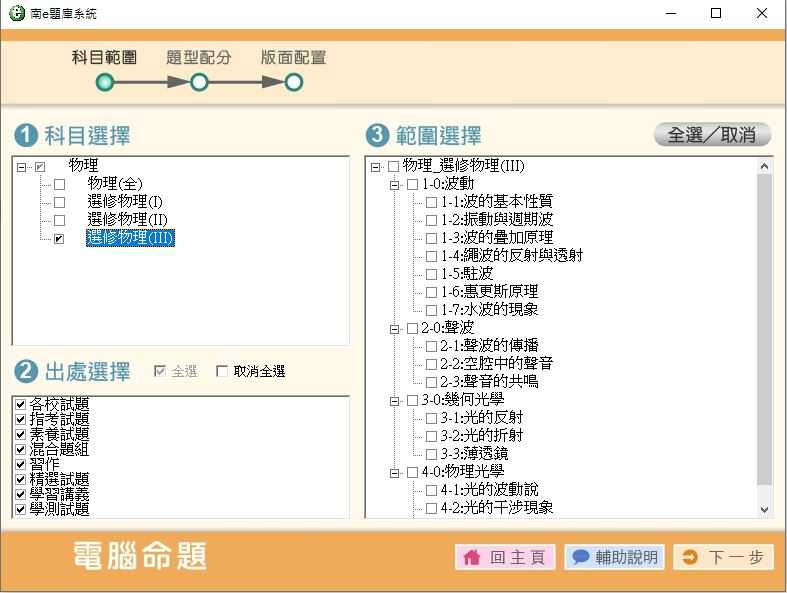Check the 1-0:波動 checkbox
The height and width of the screenshot is (593, 787).
[412, 184]
